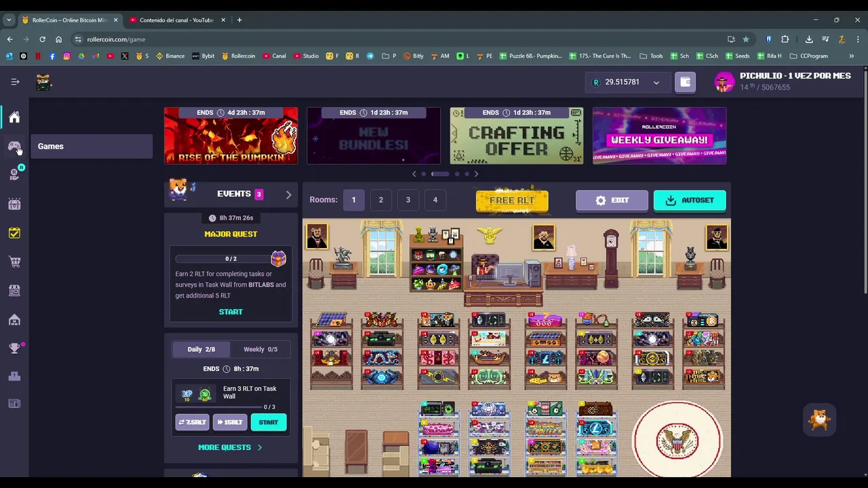Expand the balance currency dropdown arrow
The image size is (868, 488).
pos(656,83)
